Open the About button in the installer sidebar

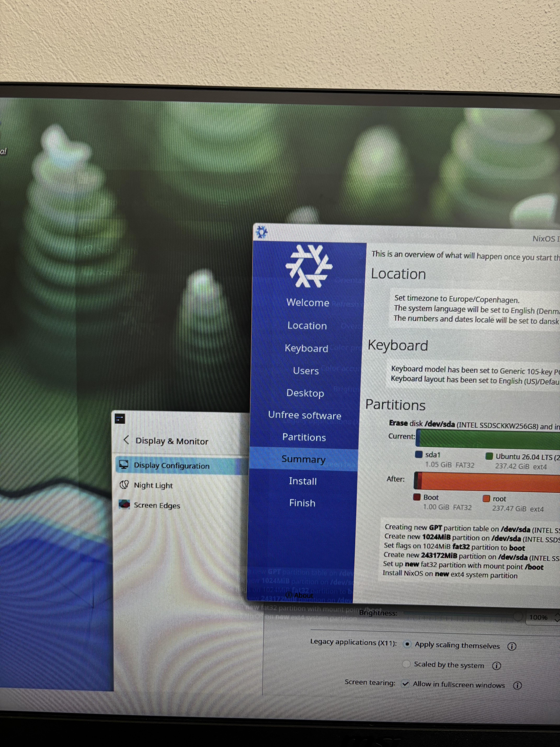coord(299,595)
